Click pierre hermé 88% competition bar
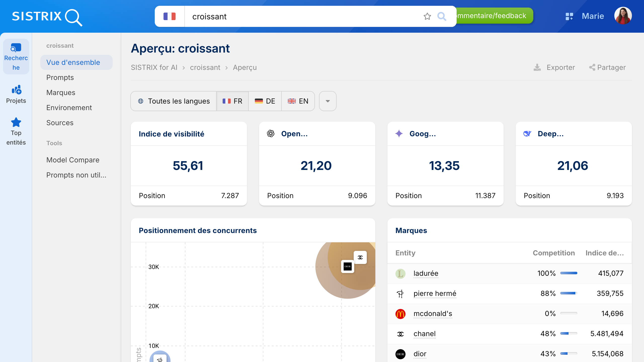 (569, 293)
